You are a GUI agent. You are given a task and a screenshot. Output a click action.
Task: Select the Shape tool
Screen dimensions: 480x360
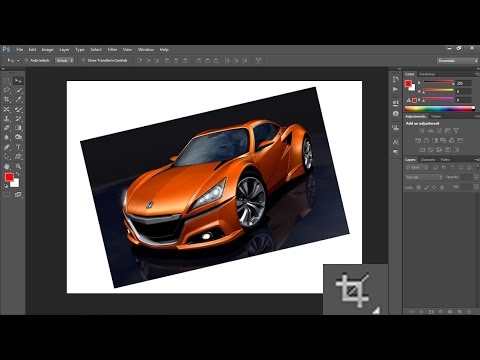pyautogui.click(x=18, y=156)
